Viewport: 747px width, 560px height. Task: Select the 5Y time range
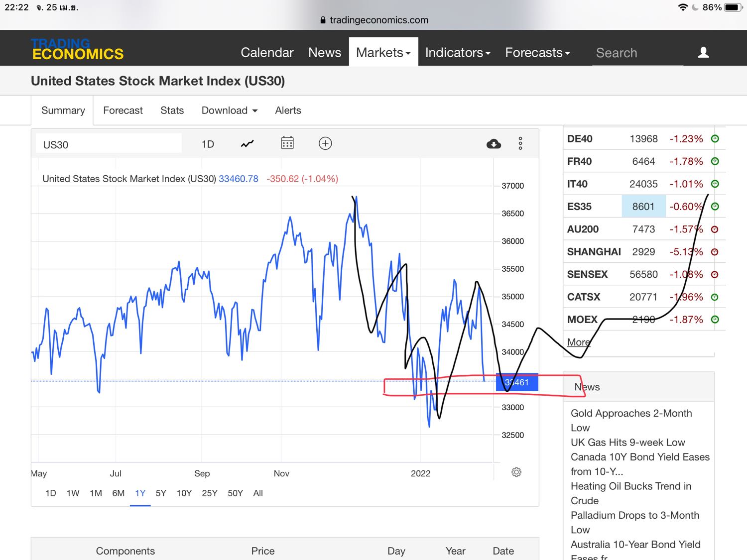tap(161, 493)
